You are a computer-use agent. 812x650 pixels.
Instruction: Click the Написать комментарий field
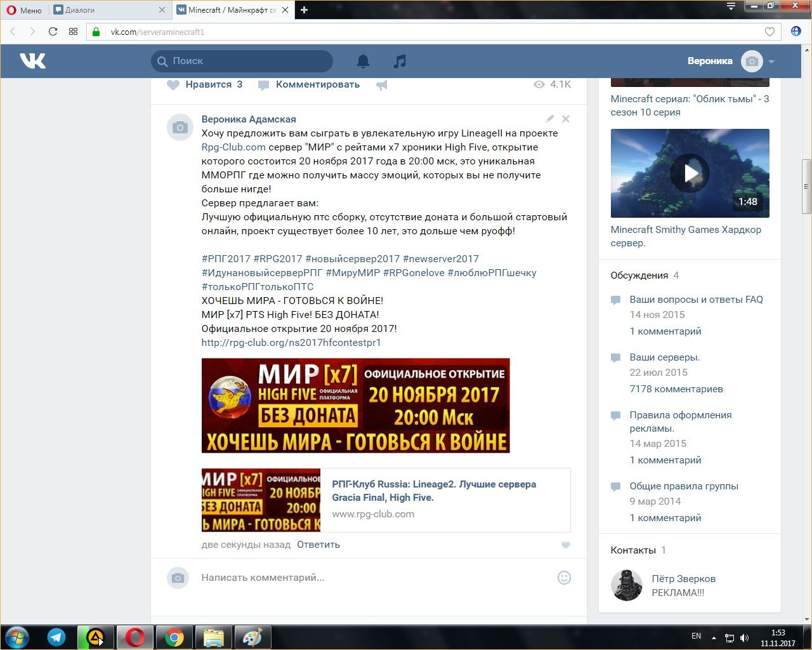(374, 578)
